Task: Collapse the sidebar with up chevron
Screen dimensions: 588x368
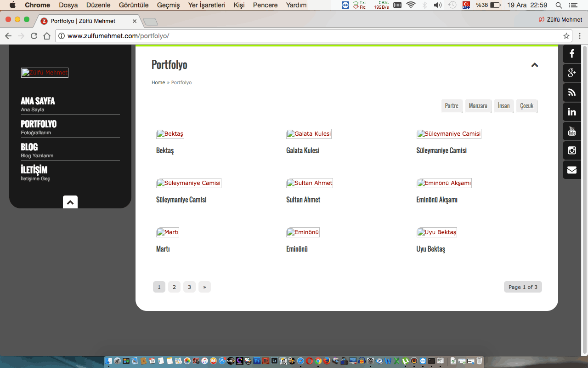Action: pyautogui.click(x=70, y=202)
